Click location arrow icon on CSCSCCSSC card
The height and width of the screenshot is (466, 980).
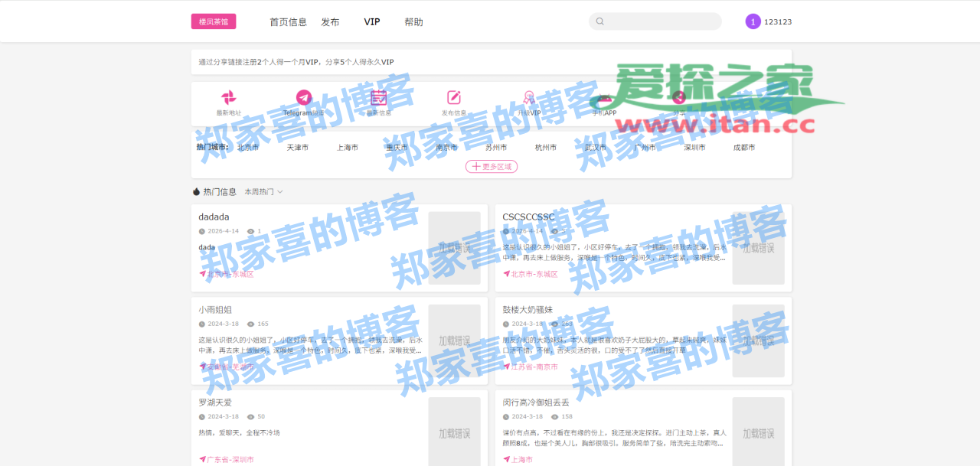click(x=507, y=274)
